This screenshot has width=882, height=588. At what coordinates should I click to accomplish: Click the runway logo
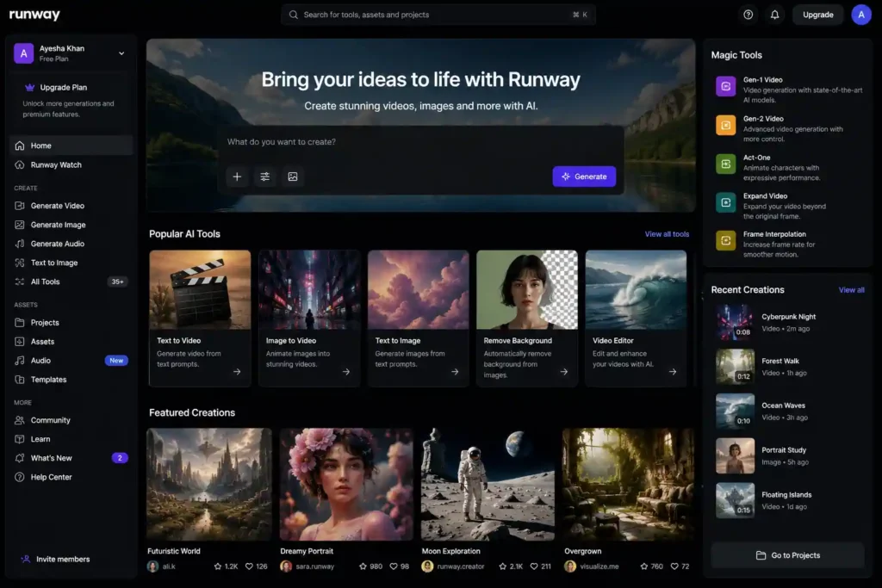coord(34,15)
